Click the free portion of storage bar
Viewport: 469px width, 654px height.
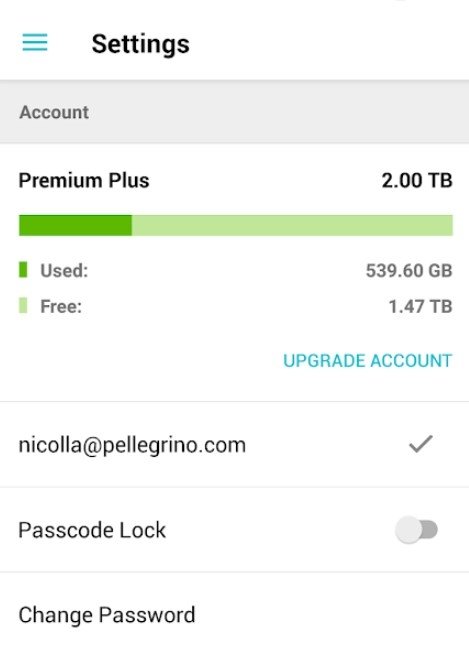(x=292, y=225)
